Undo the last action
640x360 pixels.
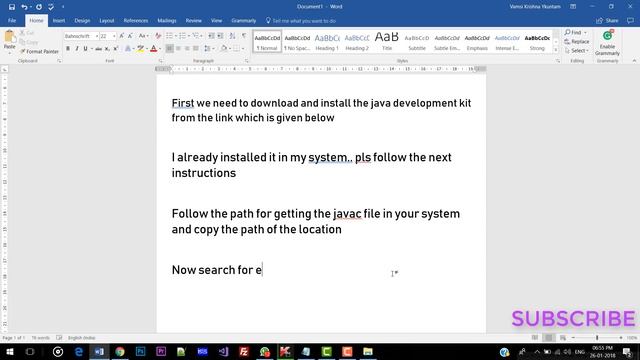pos(24,7)
